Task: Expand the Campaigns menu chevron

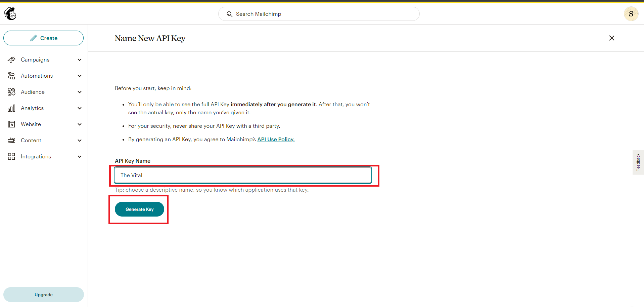Action: 80,60
